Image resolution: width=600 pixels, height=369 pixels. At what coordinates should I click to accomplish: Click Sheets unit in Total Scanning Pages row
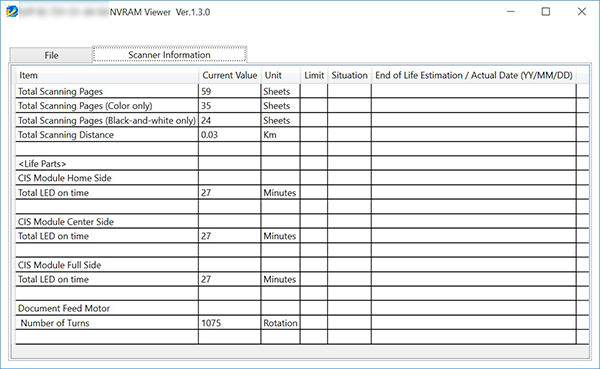[277, 91]
